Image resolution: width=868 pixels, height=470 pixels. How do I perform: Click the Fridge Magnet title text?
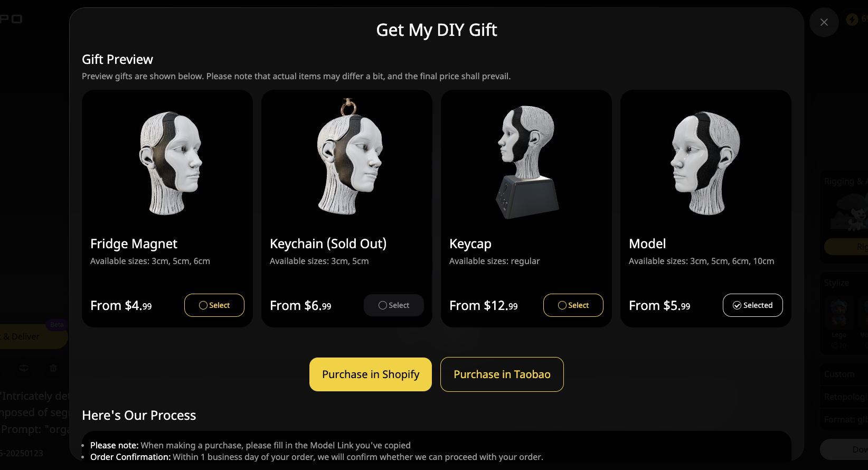[x=134, y=243]
